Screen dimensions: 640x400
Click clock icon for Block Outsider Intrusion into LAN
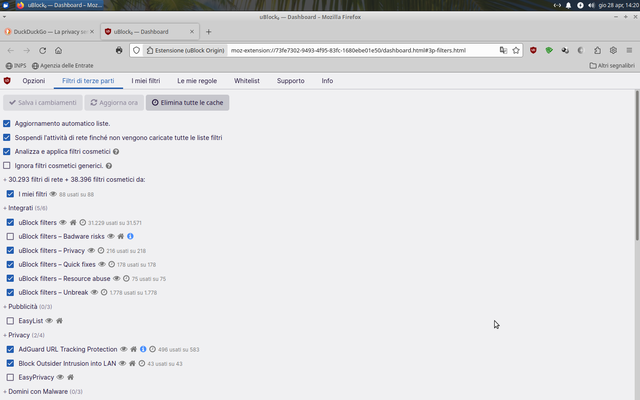coord(142,363)
